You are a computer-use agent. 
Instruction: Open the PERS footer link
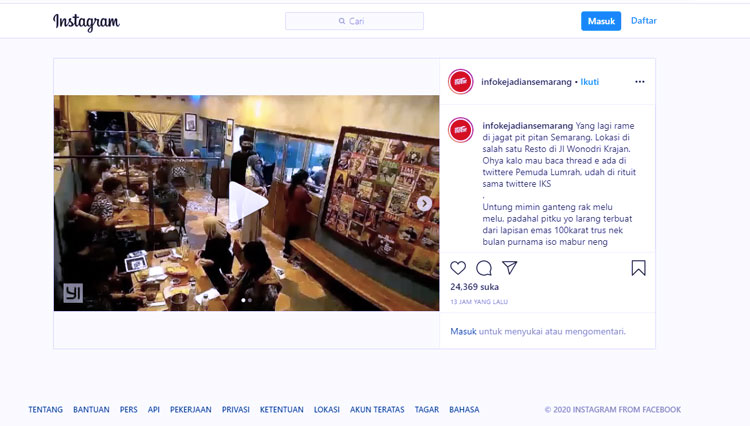coord(128,410)
